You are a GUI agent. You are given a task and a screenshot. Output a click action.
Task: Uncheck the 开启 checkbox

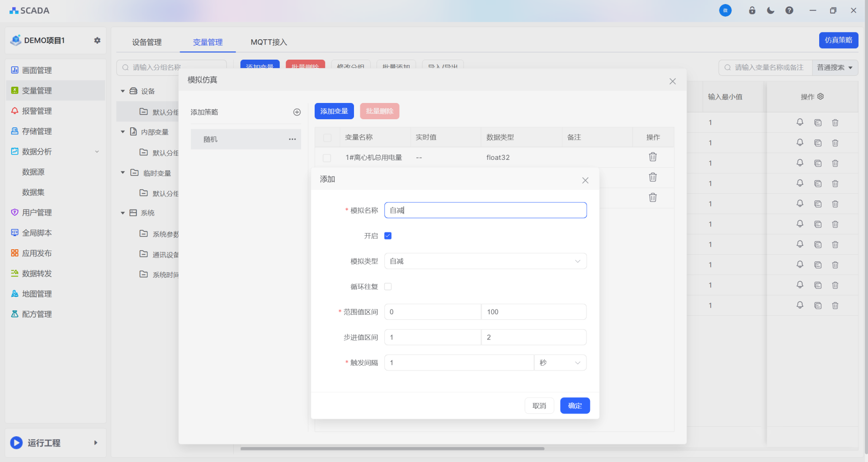(388, 236)
